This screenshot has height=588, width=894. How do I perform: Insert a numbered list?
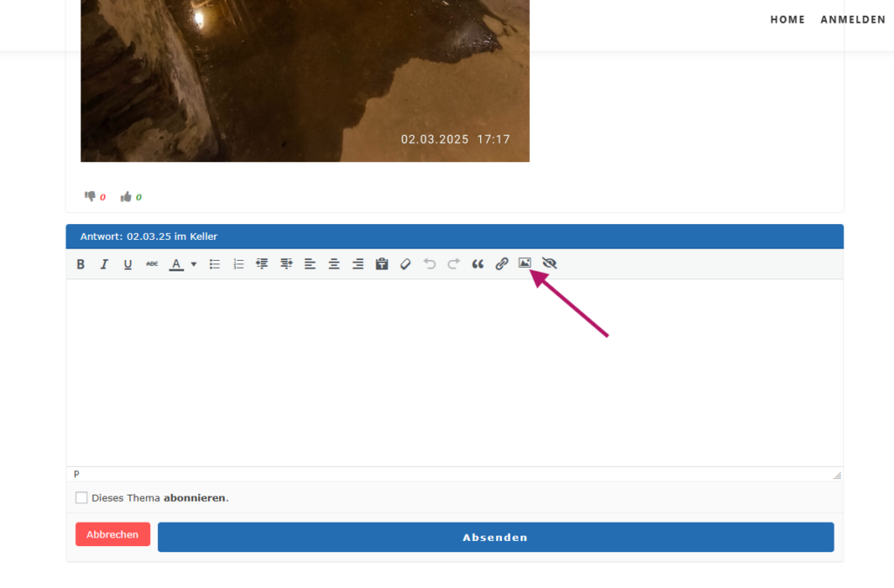[238, 264]
